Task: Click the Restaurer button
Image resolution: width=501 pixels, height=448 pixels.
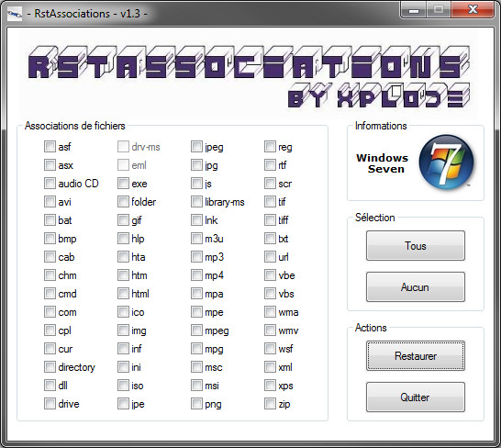Action: point(416,355)
